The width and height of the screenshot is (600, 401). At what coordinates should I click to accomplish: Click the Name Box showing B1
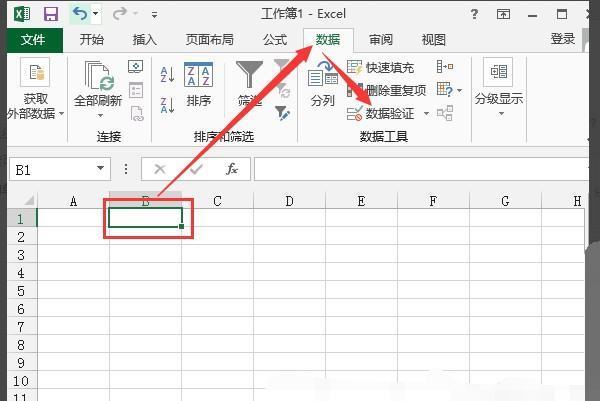(52, 170)
